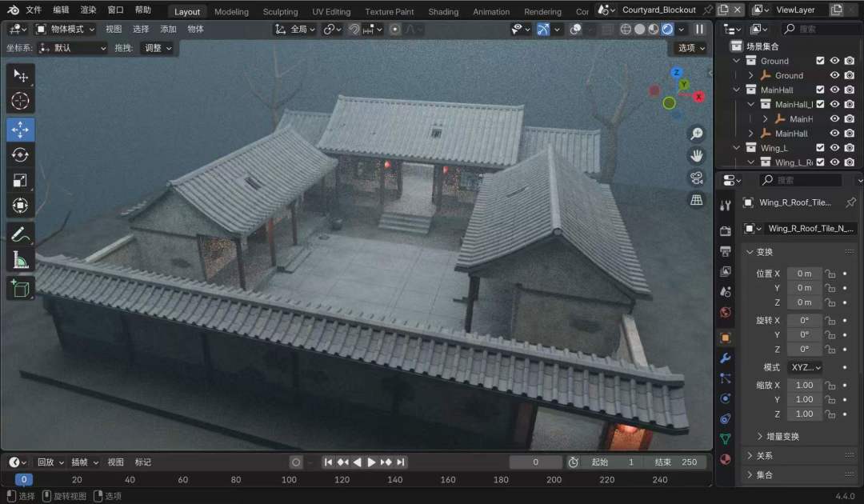Open the World properties tab
The width and height of the screenshot is (864, 504).
(x=726, y=312)
